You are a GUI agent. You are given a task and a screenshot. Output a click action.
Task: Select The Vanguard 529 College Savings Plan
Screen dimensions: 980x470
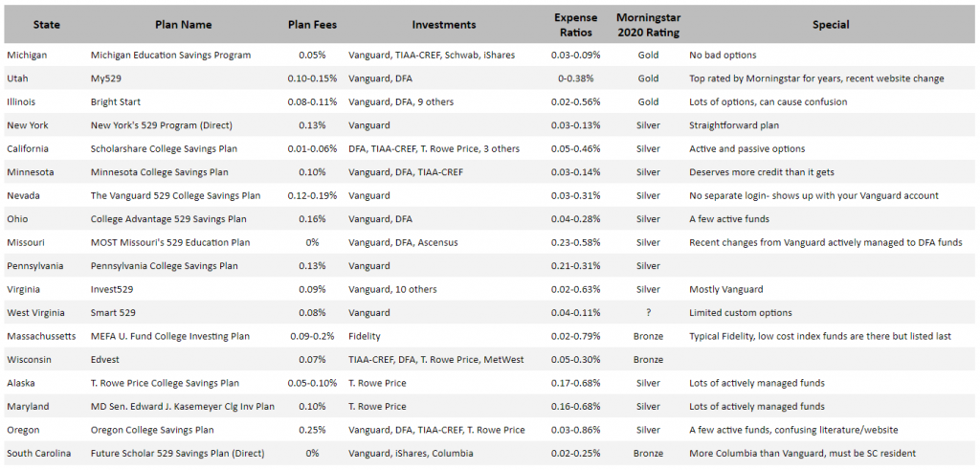click(x=176, y=195)
